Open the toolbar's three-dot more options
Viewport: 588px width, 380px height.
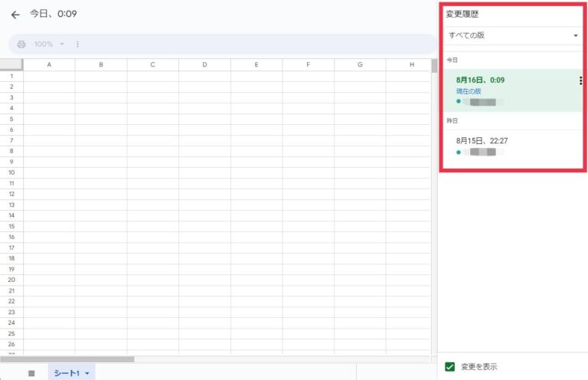pos(77,44)
